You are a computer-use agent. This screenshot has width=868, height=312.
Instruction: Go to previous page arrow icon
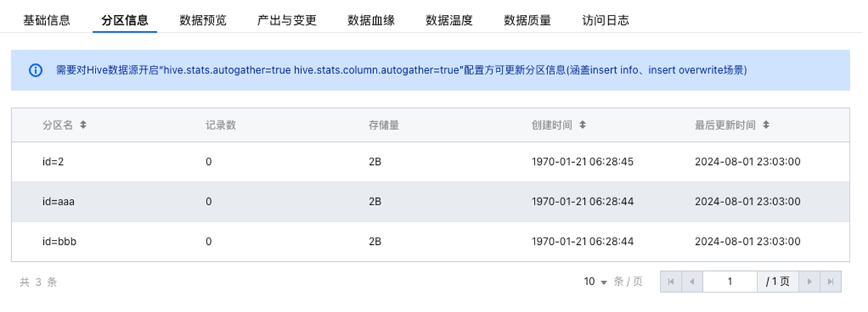pyautogui.click(x=691, y=282)
